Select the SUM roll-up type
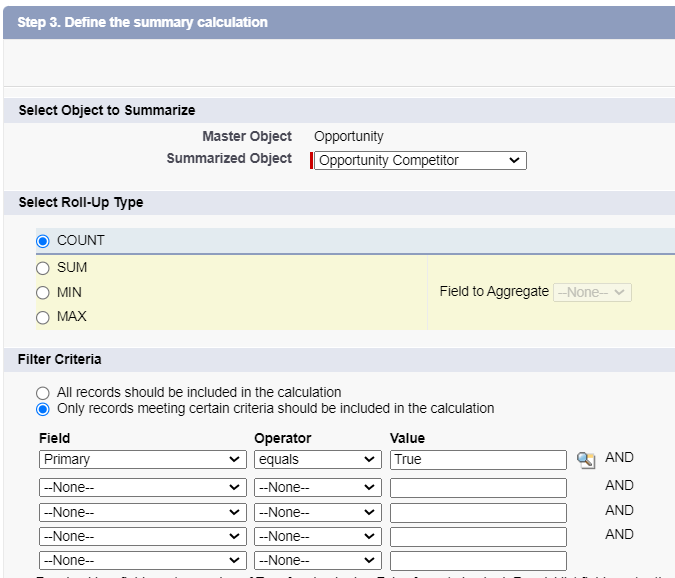675x578 pixels. click(43, 268)
